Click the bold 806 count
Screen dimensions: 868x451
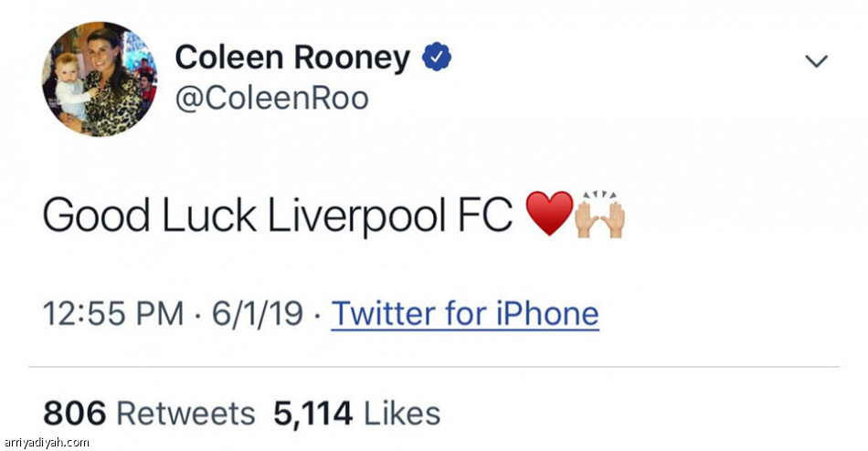click(74, 414)
